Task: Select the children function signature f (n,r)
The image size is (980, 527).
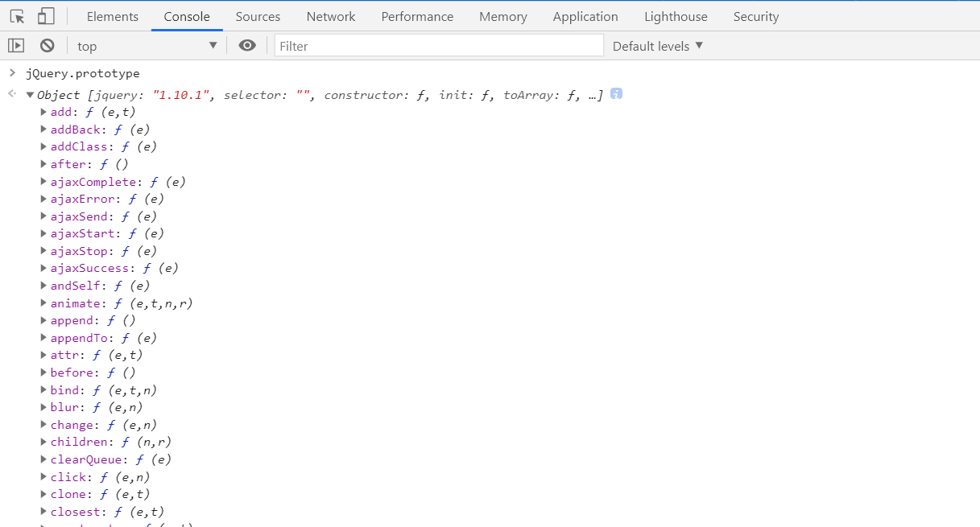Action: point(146,442)
